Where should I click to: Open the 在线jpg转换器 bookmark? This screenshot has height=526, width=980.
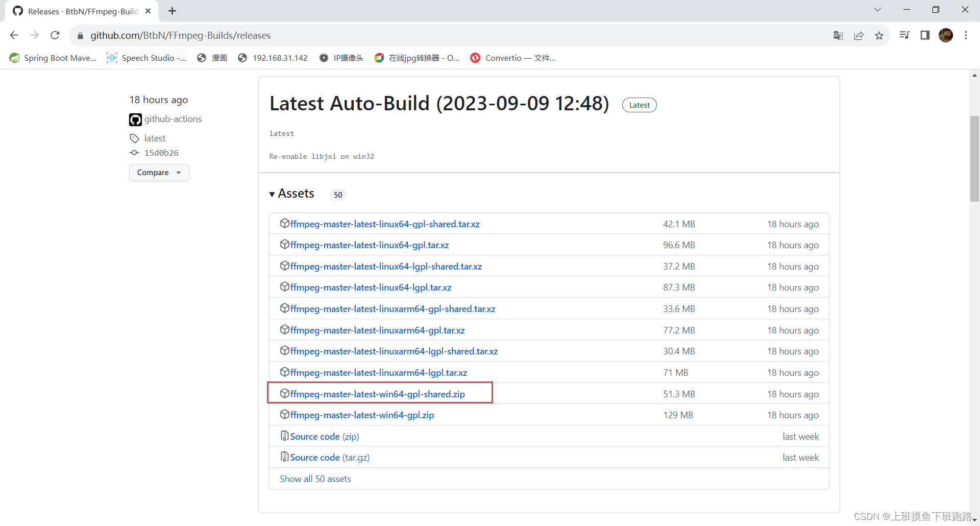pos(417,58)
